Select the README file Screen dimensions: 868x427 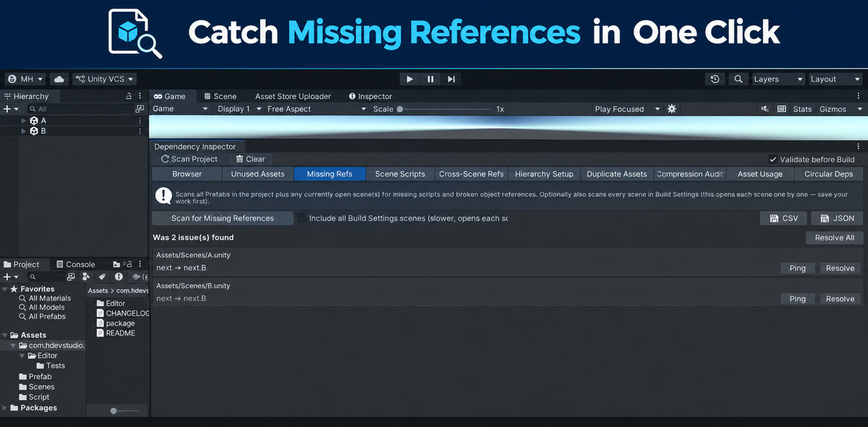(115, 333)
